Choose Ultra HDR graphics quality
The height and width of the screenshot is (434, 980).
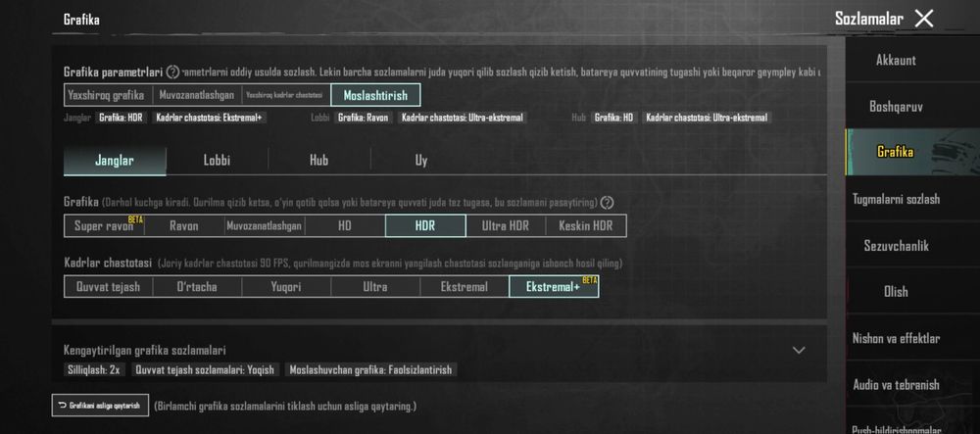[506, 226]
